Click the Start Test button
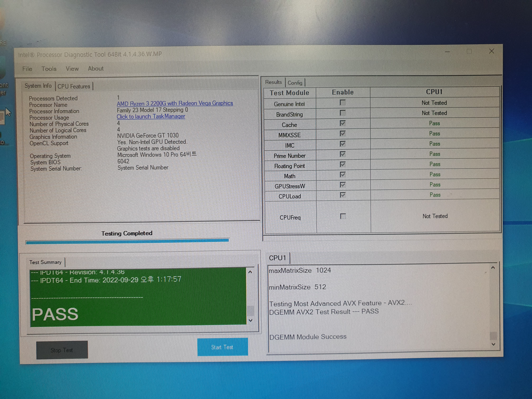Image resolution: width=532 pixels, height=399 pixels. click(222, 347)
